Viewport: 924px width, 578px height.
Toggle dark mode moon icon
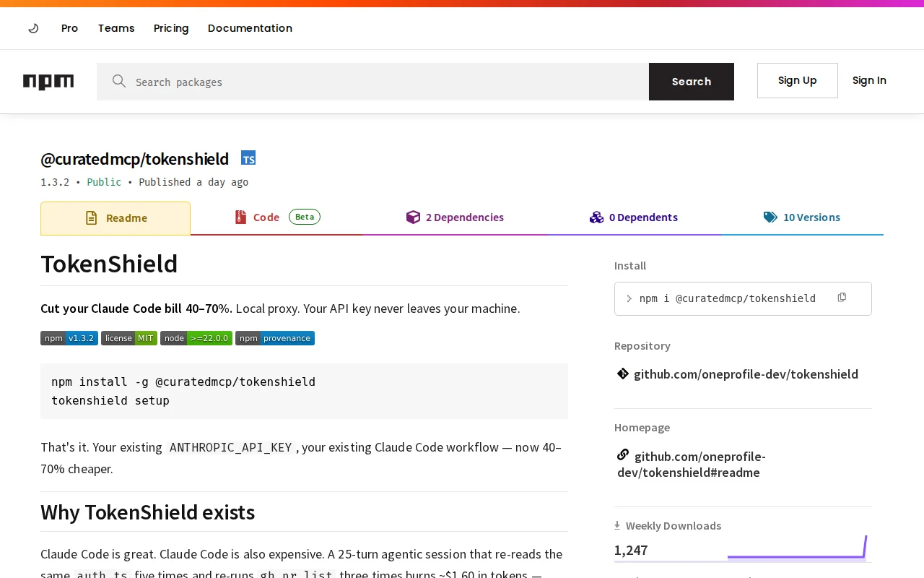pos(33,28)
